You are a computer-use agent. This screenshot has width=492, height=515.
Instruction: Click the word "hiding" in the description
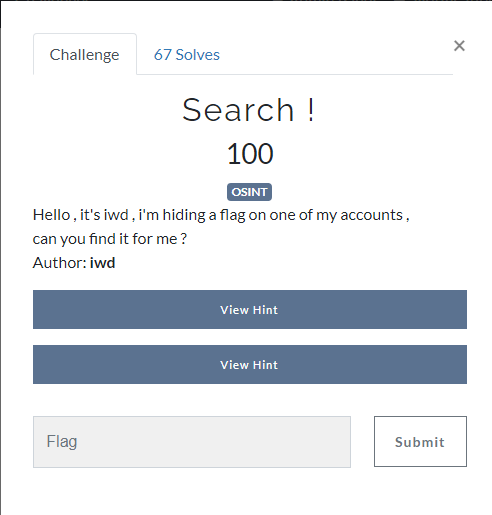pyautogui.click(x=184, y=215)
